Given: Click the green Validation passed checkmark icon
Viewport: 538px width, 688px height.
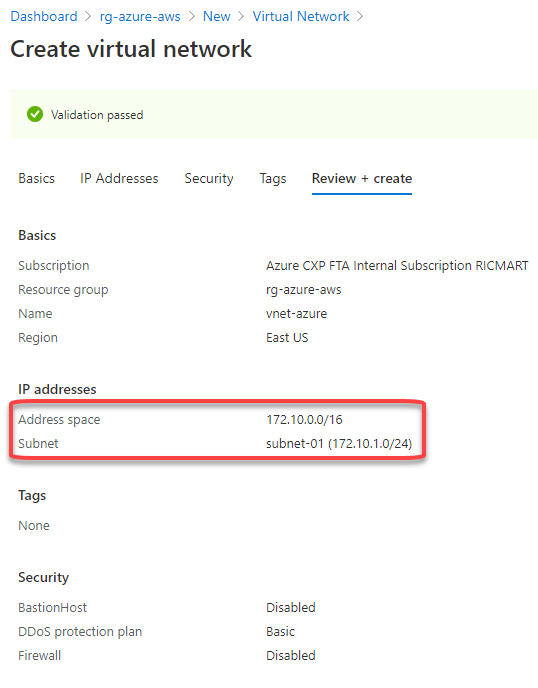Looking at the screenshot, I should (x=35, y=115).
